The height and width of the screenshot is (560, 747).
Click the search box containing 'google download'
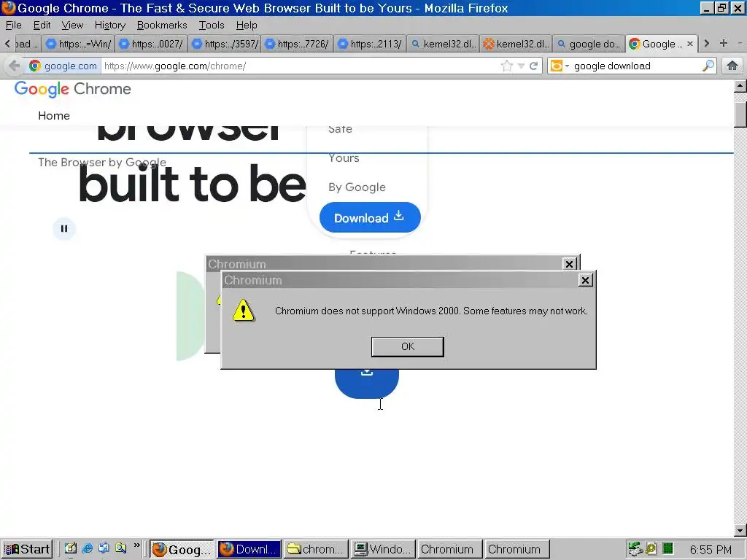coord(636,66)
